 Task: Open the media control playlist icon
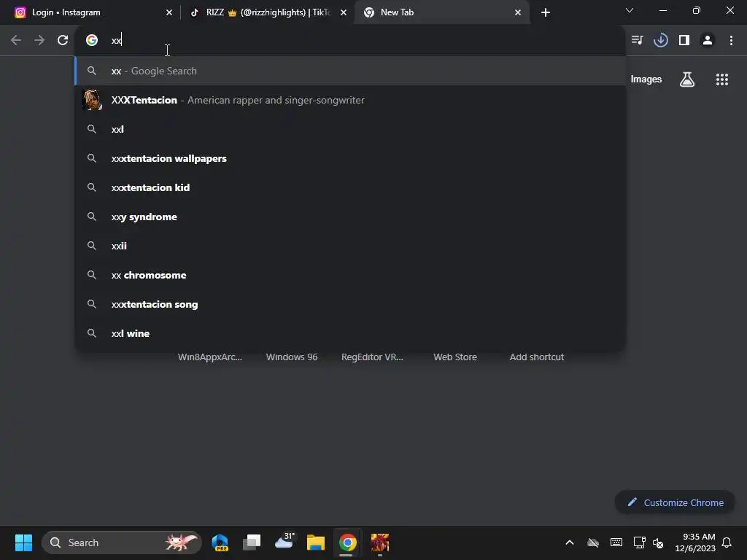pyautogui.click(x=637, y=41)
